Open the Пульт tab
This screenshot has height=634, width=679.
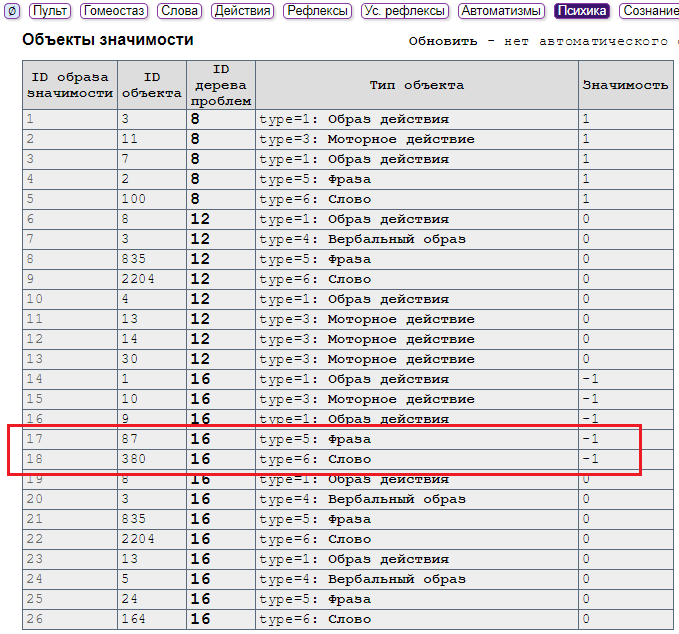(50, 11)
